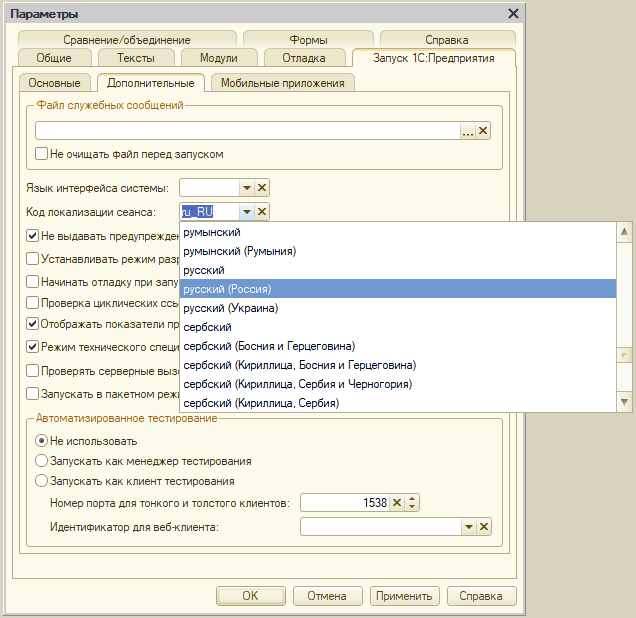Focus the web client identifier input field

[x=381, y=527]
